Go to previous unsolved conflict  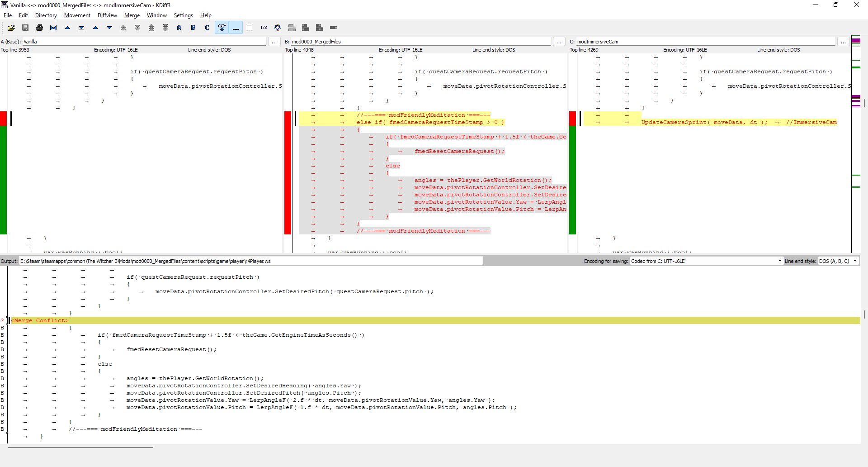click(x=151, y=28)
